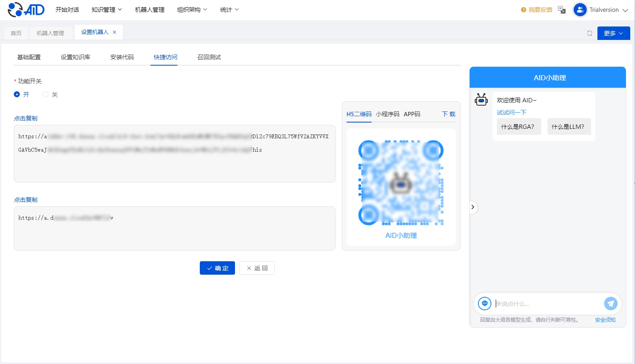Click the 功能开关 label
Screen dimensions: 635x364
30,81
